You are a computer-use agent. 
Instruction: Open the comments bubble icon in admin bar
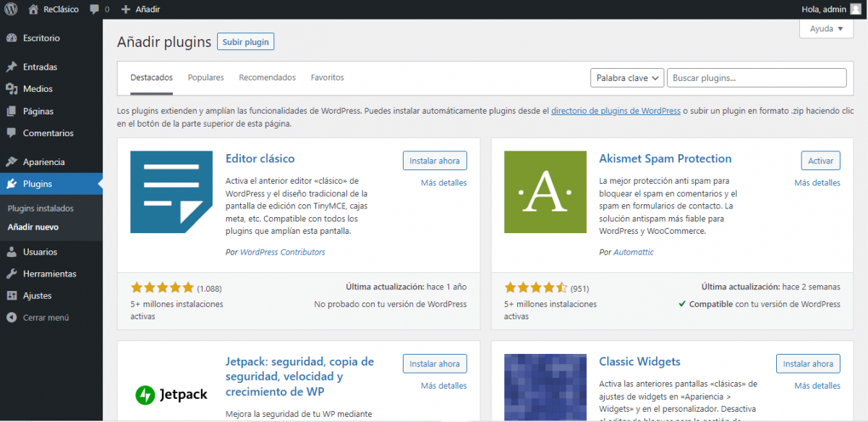(x=95, y=9)
